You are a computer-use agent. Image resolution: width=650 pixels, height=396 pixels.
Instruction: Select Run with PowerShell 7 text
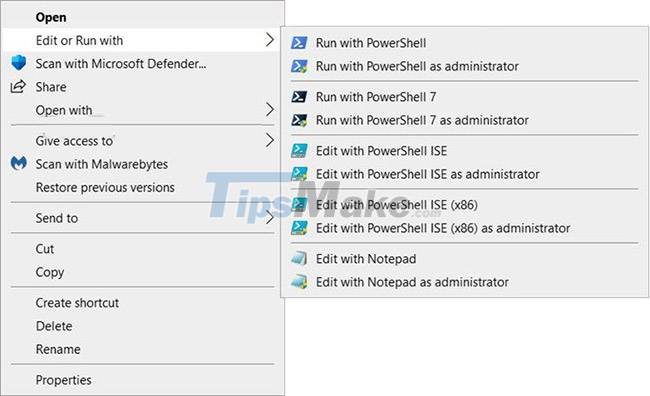[x=376, y=97]
